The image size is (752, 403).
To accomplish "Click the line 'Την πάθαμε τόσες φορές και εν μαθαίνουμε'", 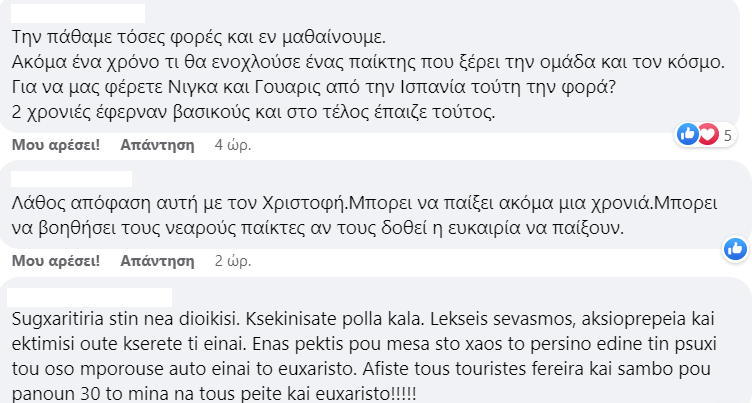I will point(199,36).
